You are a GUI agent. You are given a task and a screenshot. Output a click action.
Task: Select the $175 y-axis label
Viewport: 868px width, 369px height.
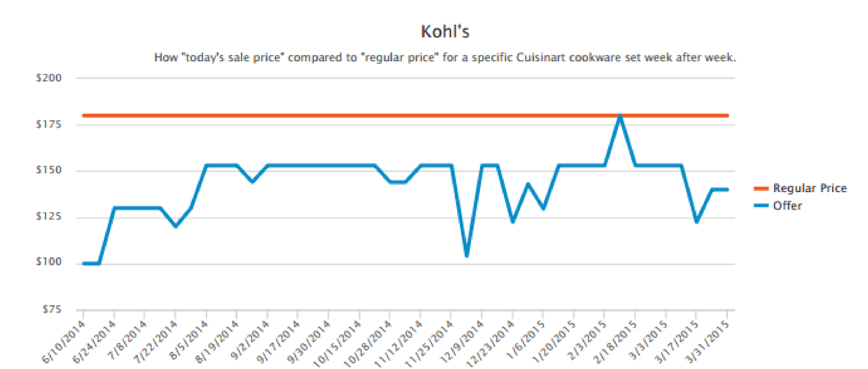tap(49, 124)
